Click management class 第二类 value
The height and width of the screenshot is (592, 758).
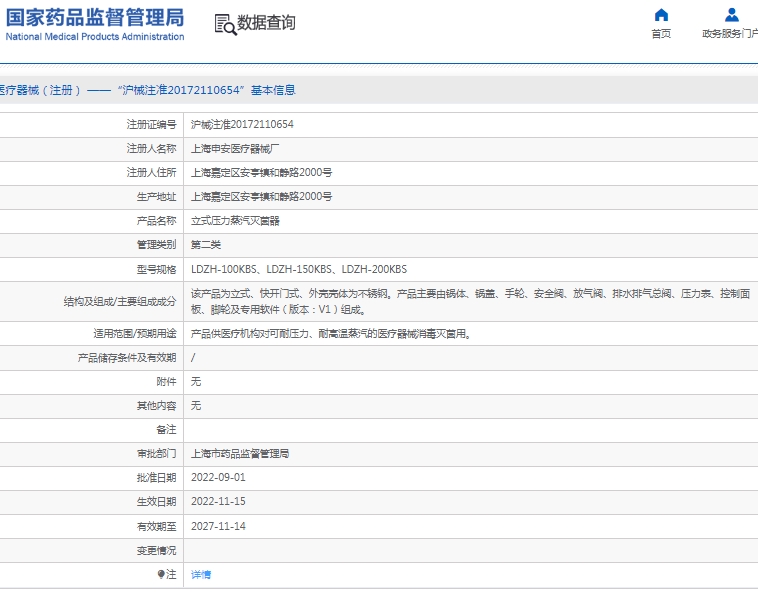tap(206, 245)
